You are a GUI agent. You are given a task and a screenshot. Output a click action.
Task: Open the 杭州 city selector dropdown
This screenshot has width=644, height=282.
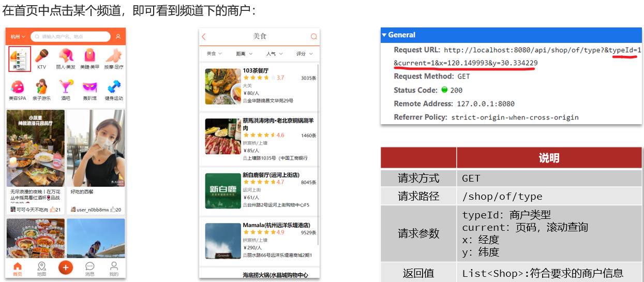[x=18, y=37]
